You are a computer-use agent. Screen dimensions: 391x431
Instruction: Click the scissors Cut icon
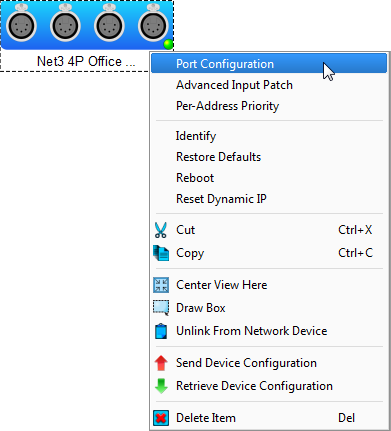161,230
